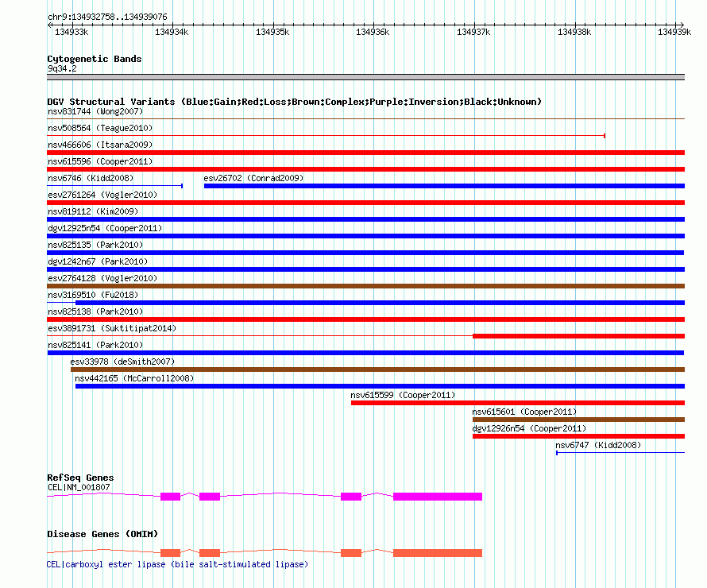707x588 pixels.
Task: Click the esv2761264 (Vogler2010) label
Action: click(102, 195)
